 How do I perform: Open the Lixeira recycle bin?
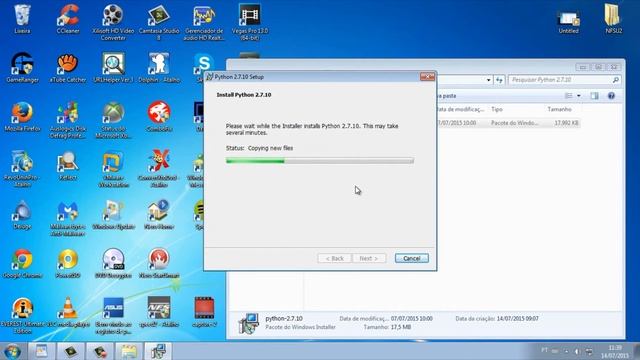click(x=22, y=19)
